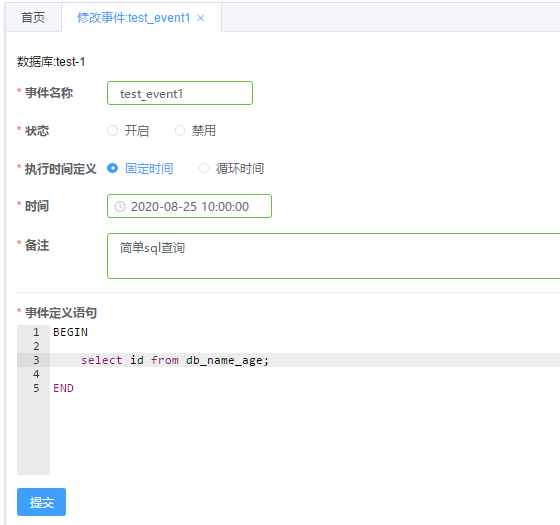This screenshot has height=525, width=560.
Task: Click the 事件名称 input field
Action: (180, 93)
